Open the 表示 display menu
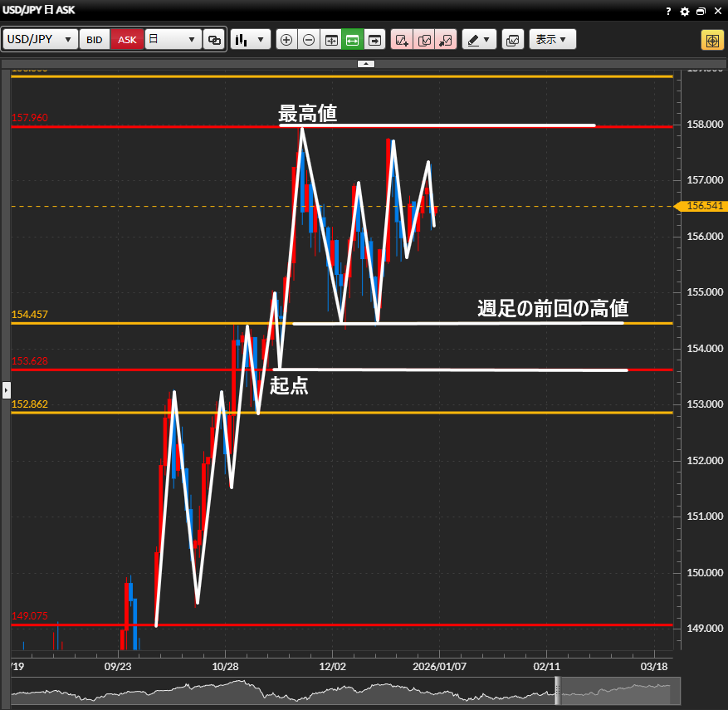Screen dimensions: 728x710 (x=552, y=40)
